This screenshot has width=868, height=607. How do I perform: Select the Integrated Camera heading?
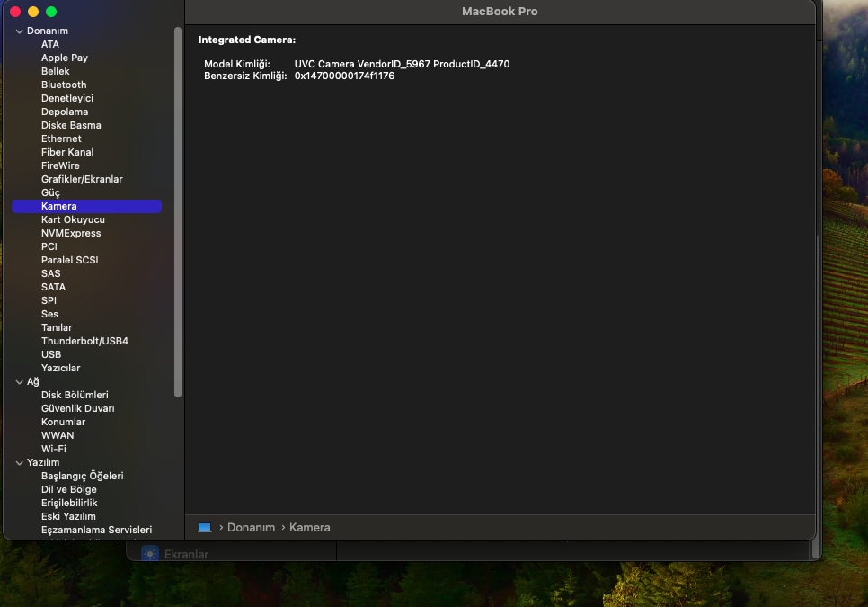(x=246, y=40)
